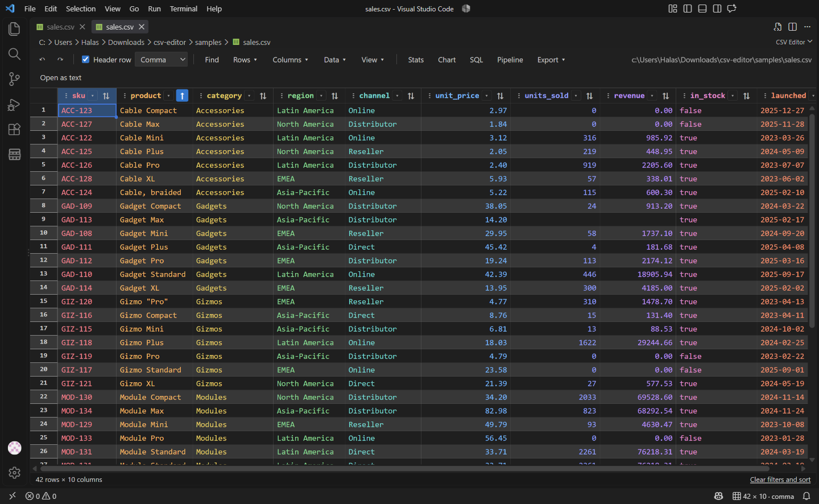819x504 pixels.
Task: Open the Extensions view
Action: [14, 129]
